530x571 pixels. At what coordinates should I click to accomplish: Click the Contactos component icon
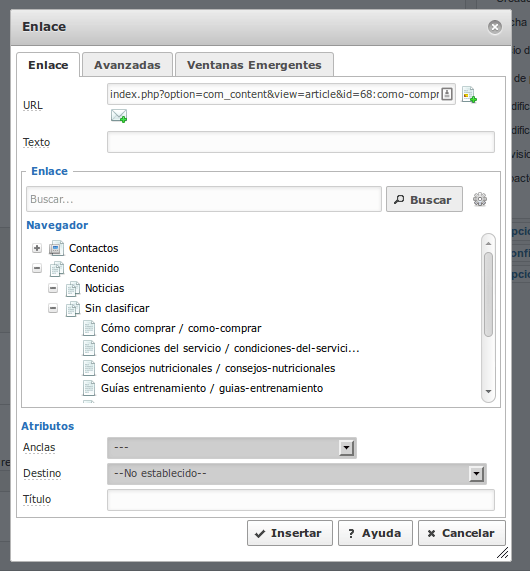tap(56, 248)
